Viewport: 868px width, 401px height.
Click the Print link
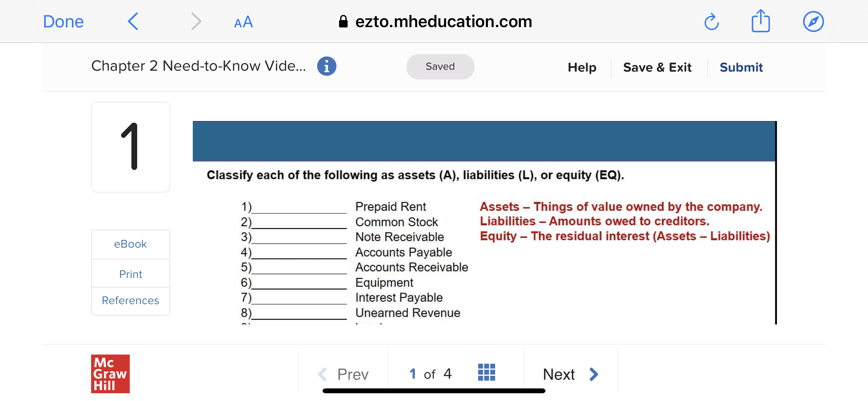click(130, 274)
